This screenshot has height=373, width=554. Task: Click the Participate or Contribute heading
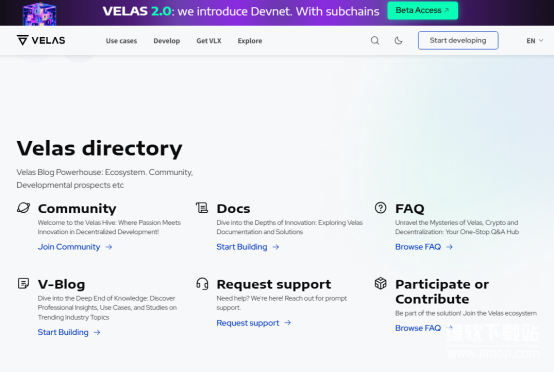[x=442, y=292]
